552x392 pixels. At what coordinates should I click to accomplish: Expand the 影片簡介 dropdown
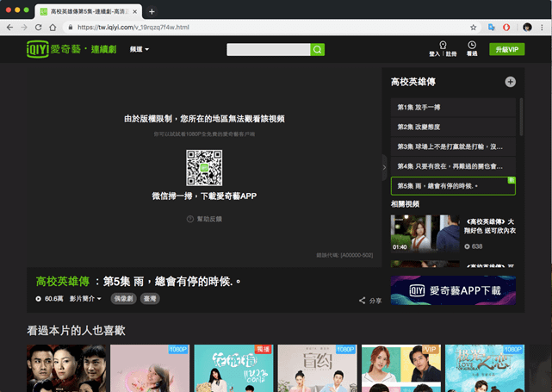tap(85, 299)
